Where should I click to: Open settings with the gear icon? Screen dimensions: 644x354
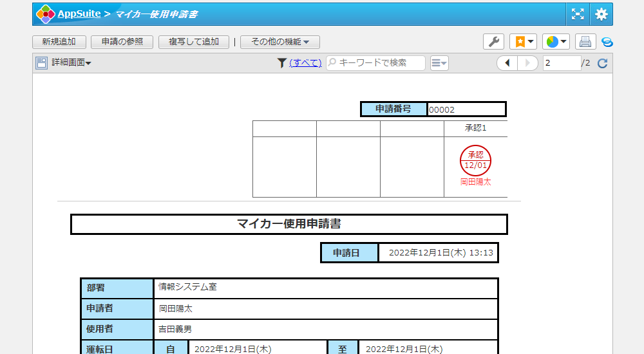(601, 14)
